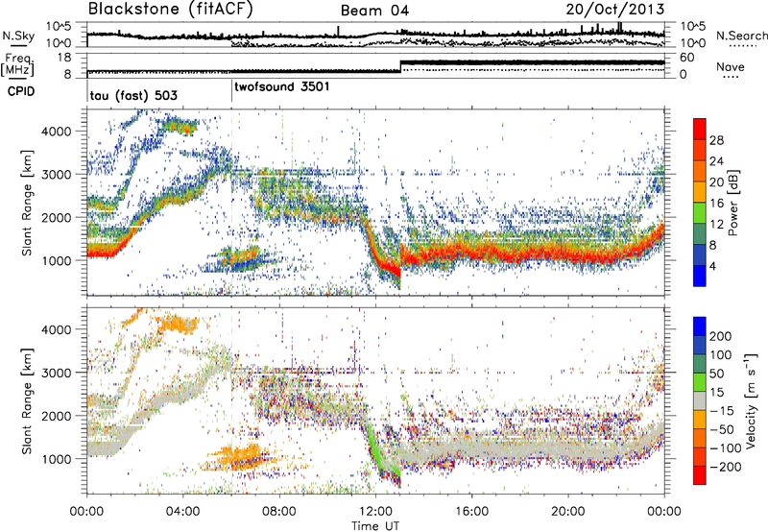Click the blue bottom of Power color bar
The width and height of the screenshot is (768, 532).
(700, 276)
